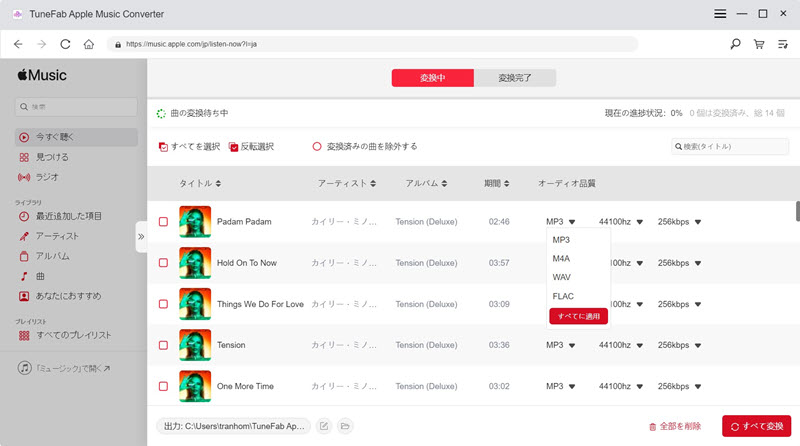Click the output path C:\Users field

234,426
